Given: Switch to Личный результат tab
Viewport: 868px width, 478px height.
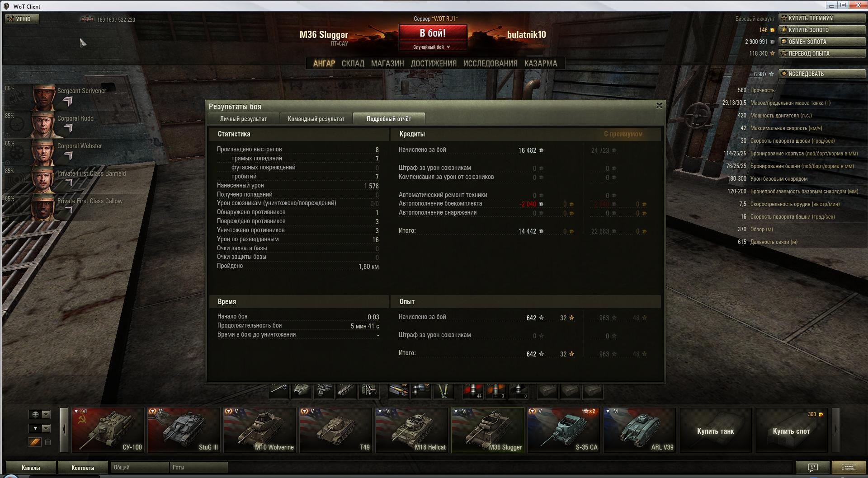Looking at the screenshot, I should [243, 119].
